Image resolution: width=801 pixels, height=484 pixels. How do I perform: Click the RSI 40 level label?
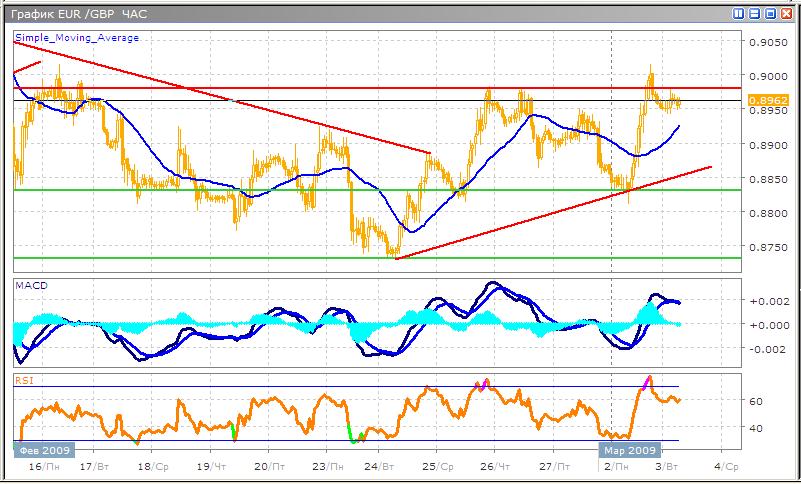(x=756, y=428)
